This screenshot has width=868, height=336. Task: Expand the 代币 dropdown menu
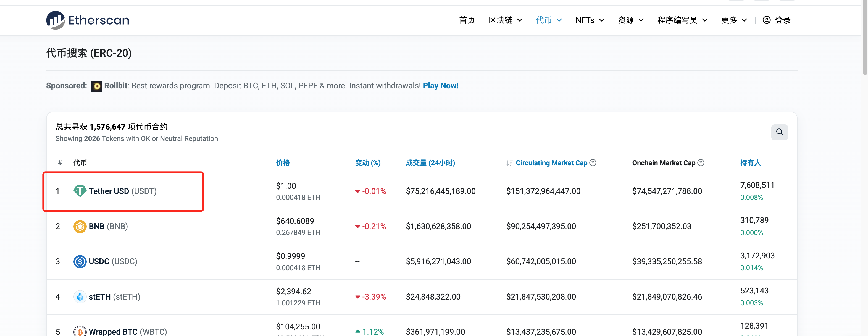[549, 20]
